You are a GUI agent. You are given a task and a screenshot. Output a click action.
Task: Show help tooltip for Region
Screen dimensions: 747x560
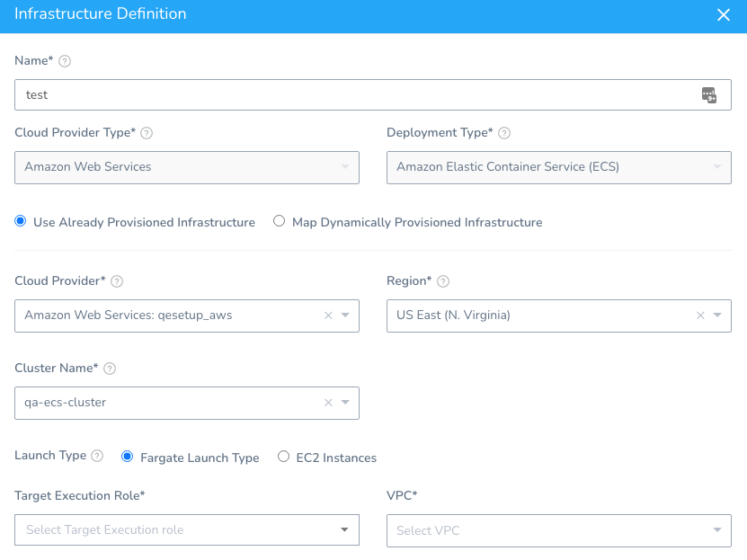coord(443,281)
